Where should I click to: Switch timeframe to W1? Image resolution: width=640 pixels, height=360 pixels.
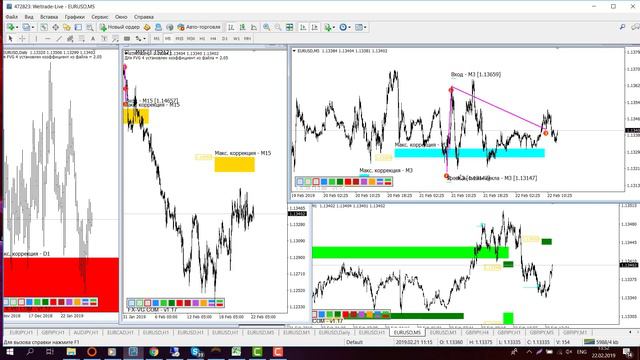[x=236, y=39]
